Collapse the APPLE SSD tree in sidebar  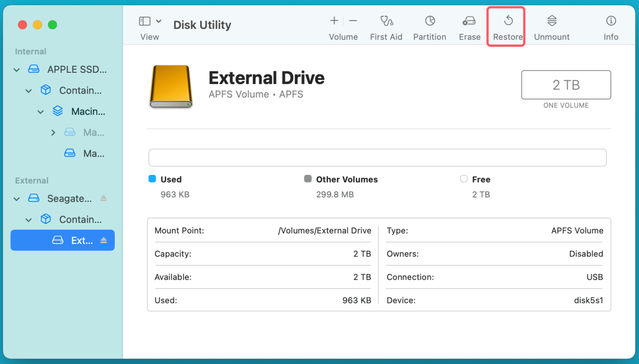[x=16, y=69]
